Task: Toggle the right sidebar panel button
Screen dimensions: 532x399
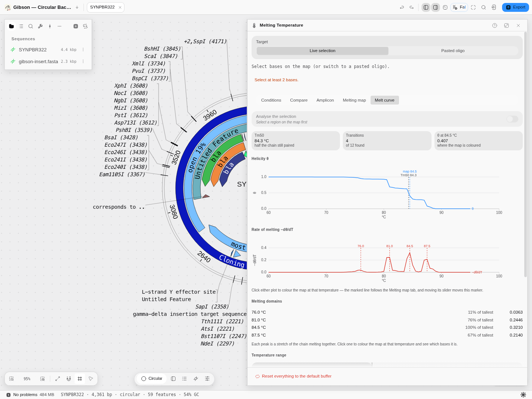Action: pyautogui.click(x=436, y=7)
